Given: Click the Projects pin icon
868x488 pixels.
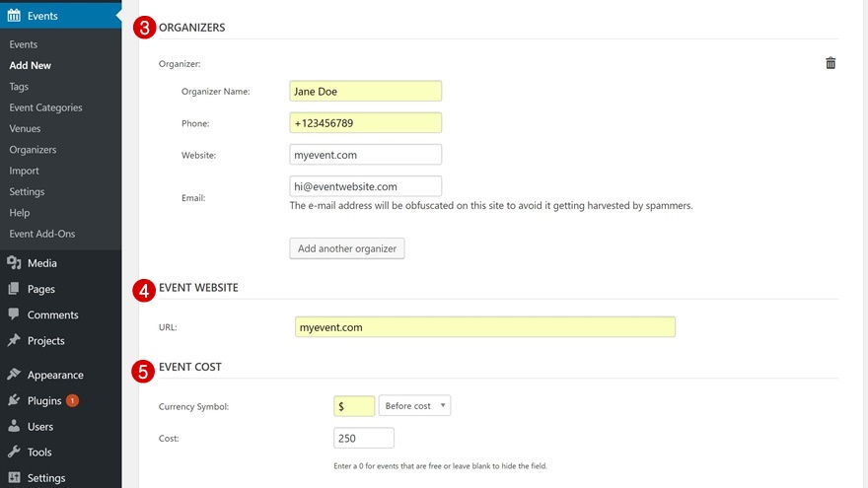Looking at the screenshot, I should 14,340.
